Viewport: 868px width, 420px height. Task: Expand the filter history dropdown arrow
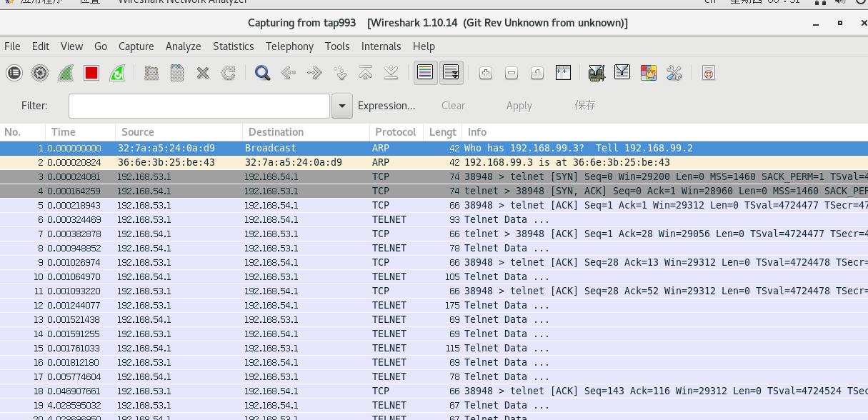342,106
